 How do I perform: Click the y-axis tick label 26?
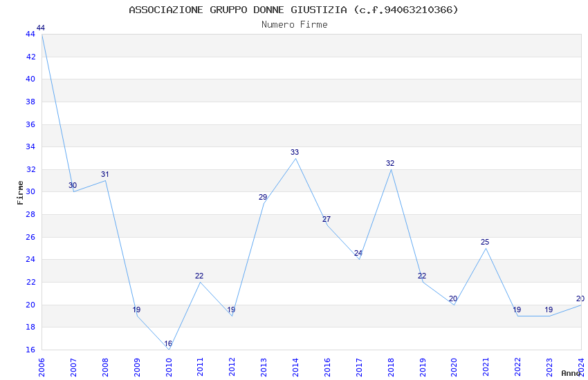click(30, 237)
